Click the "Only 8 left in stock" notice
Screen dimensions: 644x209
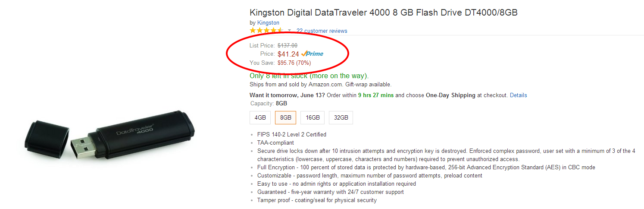click(309, 76)
